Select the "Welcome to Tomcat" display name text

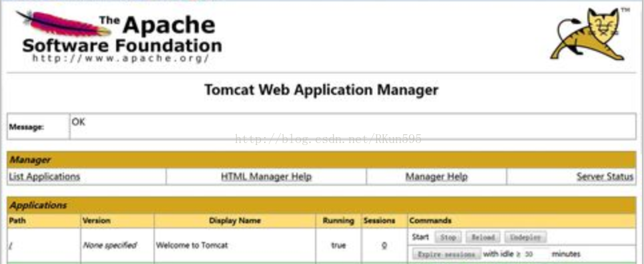pos(192,245)
